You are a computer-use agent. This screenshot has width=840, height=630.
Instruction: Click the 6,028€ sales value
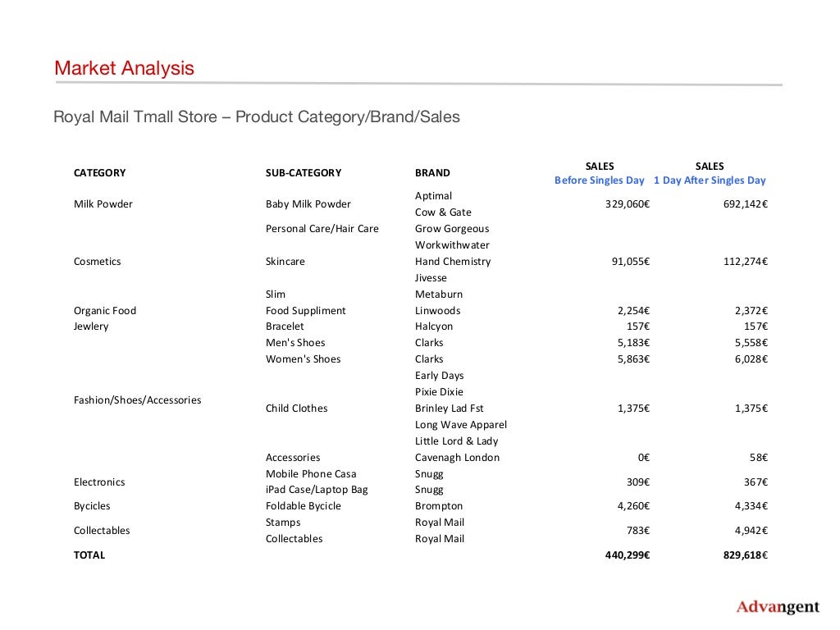click(751, 359)
